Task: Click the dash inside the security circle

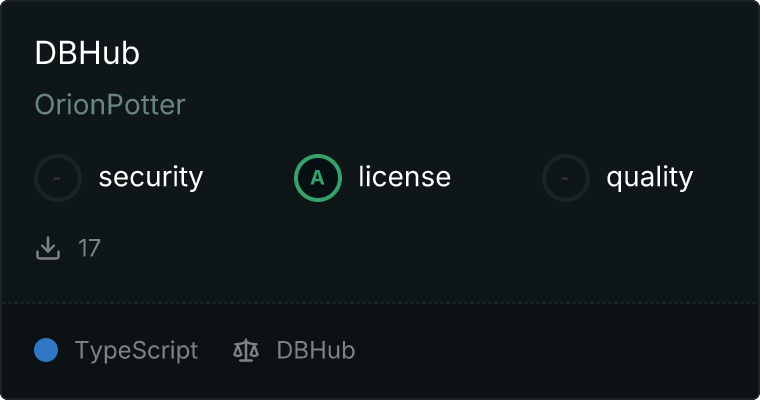Action: (x=57, y=178)
